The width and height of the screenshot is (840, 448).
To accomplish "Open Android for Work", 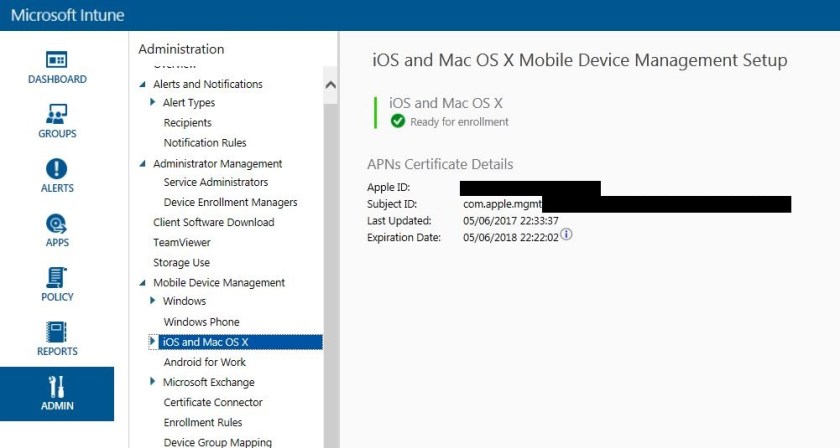I will pos(205,362).
